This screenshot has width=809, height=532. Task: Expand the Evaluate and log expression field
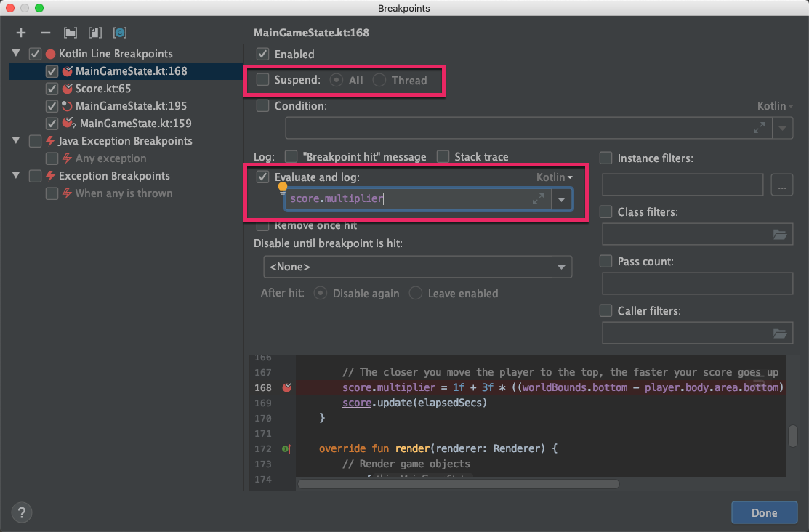tap(538, 198)
